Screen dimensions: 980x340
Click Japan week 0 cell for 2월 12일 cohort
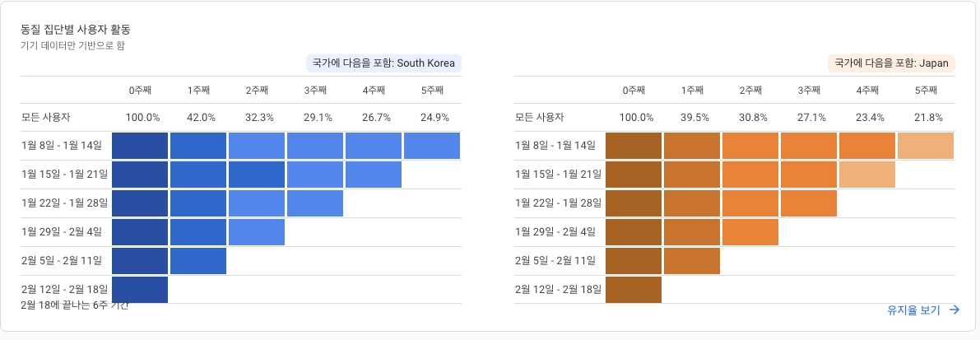point(634,290)
